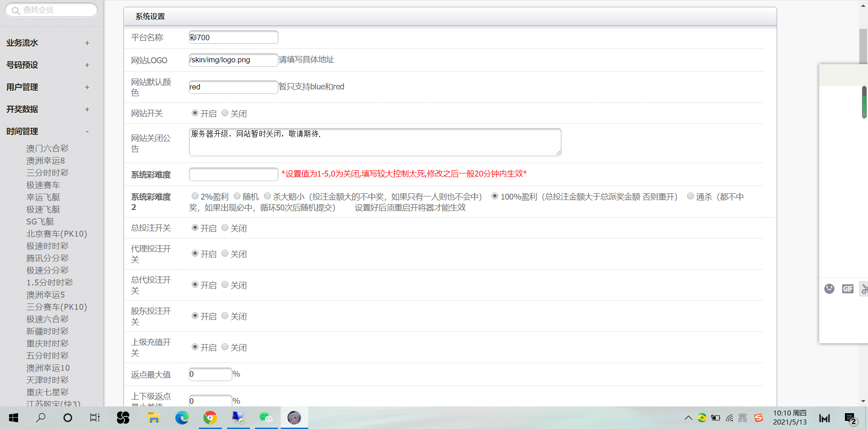Screen dimensions: 868x429
Task: Click the GIF icon in chat panel
Action: point(848,289)
